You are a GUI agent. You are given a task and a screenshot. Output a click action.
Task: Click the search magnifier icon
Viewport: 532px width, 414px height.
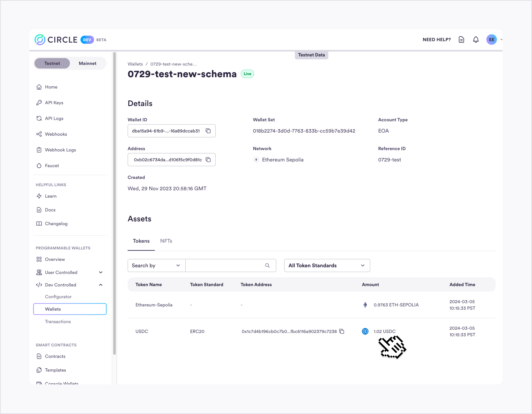coord(267,266)
